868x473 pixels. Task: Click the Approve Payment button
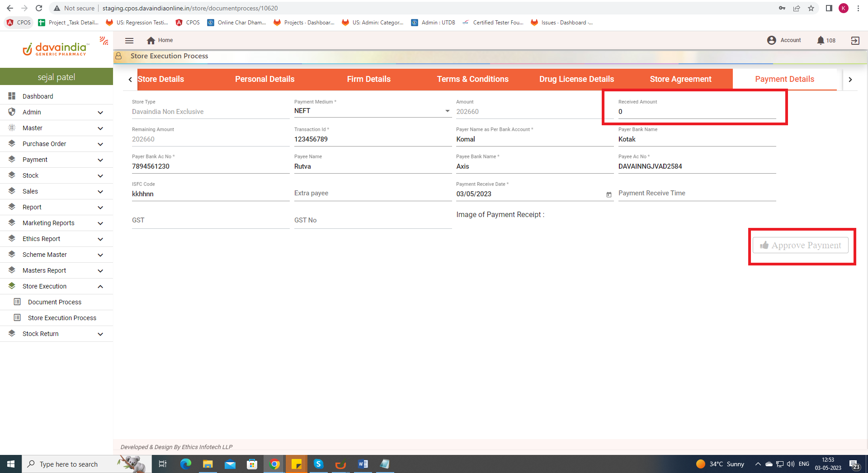coord(800,245)
